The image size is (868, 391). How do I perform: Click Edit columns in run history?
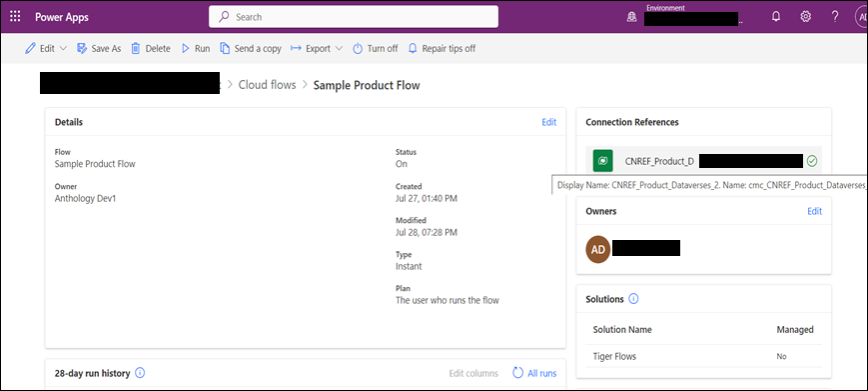tap(473, 373)
